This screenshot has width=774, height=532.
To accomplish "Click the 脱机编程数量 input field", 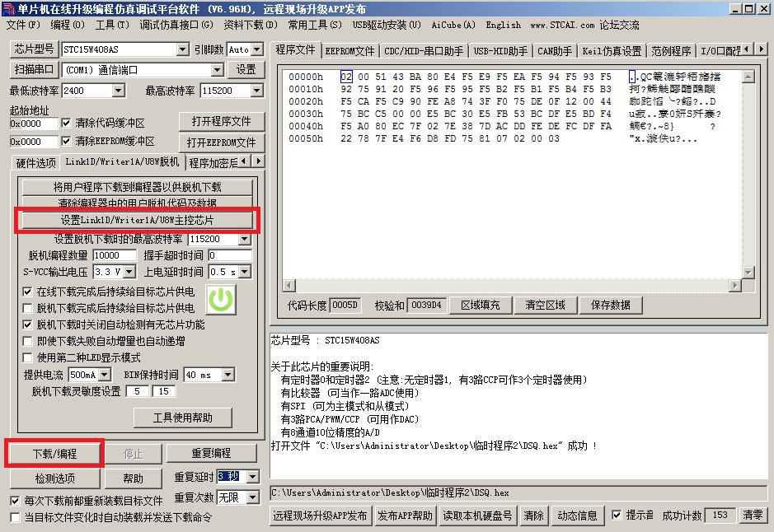I will click(x=115, y=255).
